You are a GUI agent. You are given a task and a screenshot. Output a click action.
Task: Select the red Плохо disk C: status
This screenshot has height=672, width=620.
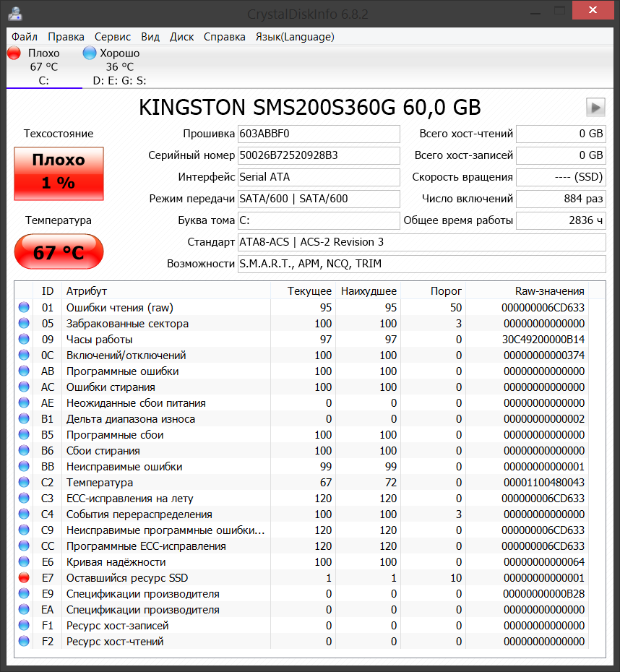(43, 66)
